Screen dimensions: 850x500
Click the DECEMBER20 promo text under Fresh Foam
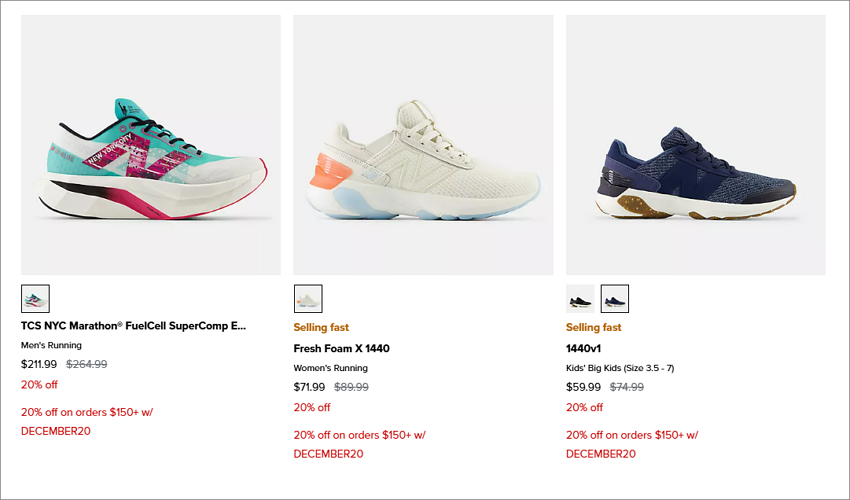click(x=329, y=454)
